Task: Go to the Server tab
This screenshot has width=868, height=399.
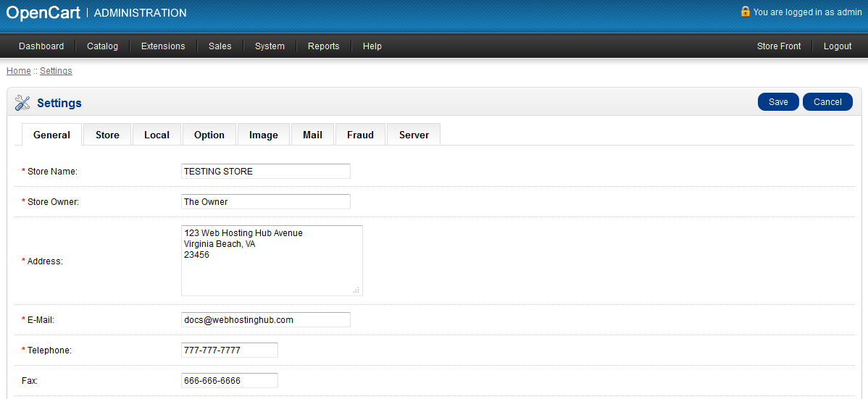Action: [414, 135]
